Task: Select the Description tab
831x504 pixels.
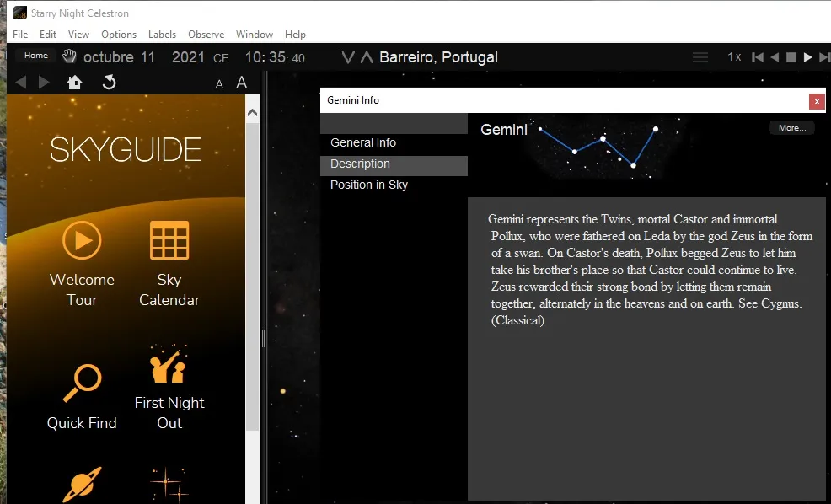Action: tap(394, 165)
